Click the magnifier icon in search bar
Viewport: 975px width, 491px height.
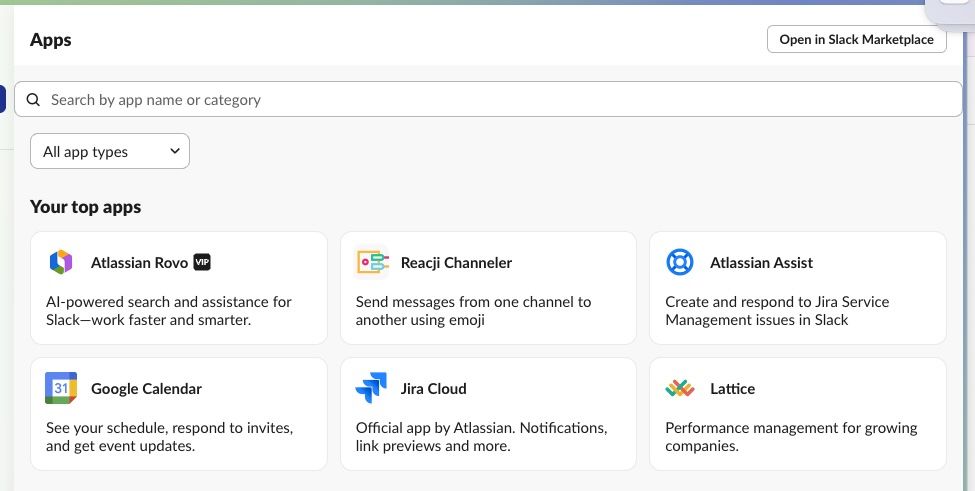[34, 99]
